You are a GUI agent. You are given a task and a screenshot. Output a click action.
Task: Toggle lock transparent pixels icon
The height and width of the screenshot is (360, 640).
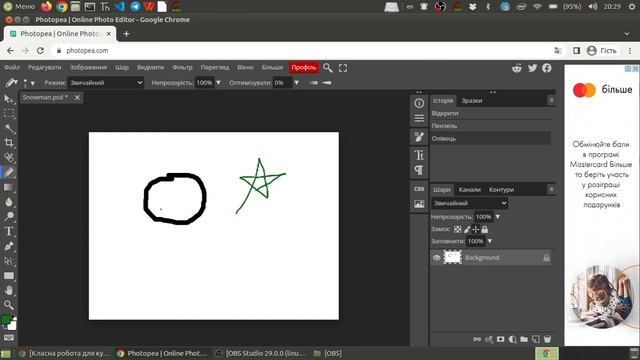[x=458, y=229]
